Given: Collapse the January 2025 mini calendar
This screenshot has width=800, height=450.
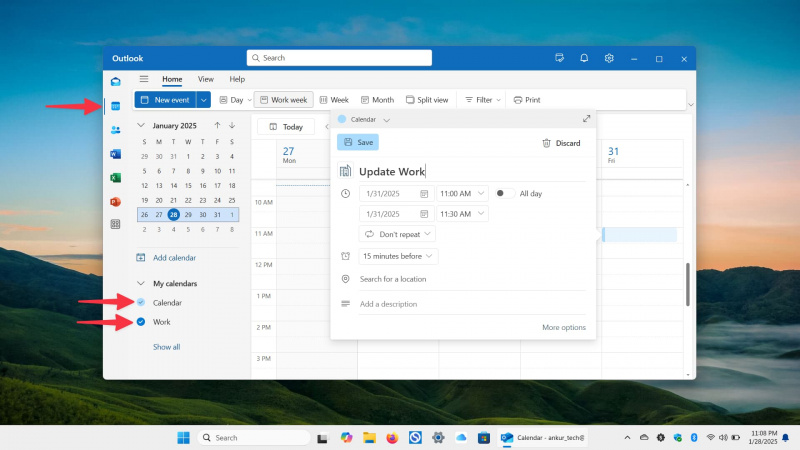Looking at the screenshot, I should [141, 126].
